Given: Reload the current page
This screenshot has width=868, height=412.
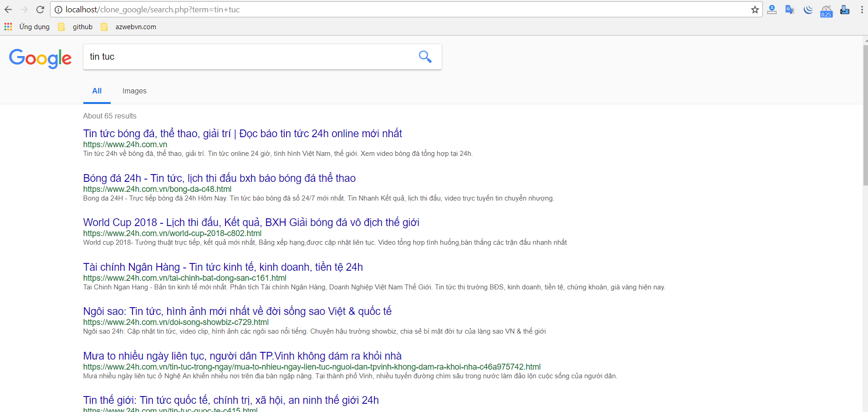Looking at the screenshot, I should [x=40, y=10].
